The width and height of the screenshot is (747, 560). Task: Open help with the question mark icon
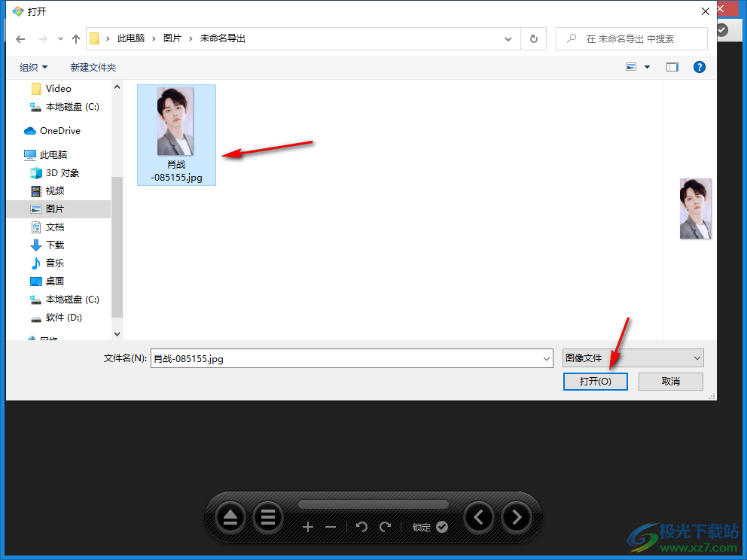(700, 67)
